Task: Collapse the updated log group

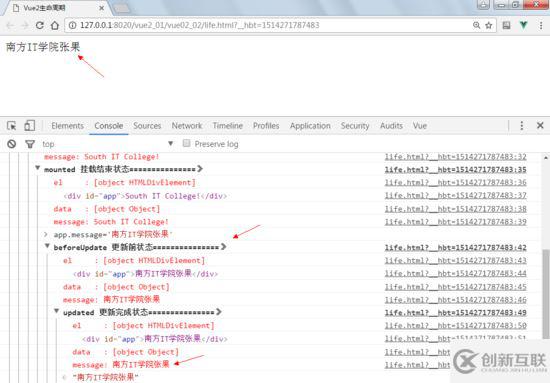Action: 56,311
